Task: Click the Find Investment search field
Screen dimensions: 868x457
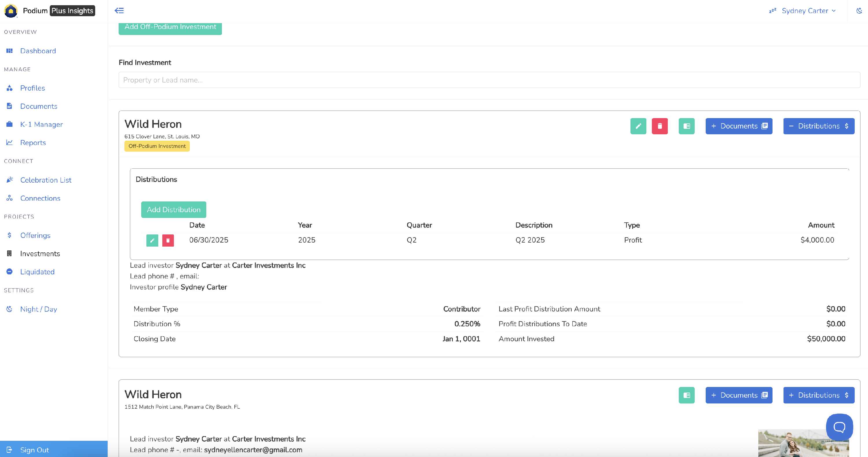Action: [x=489, y=80]
